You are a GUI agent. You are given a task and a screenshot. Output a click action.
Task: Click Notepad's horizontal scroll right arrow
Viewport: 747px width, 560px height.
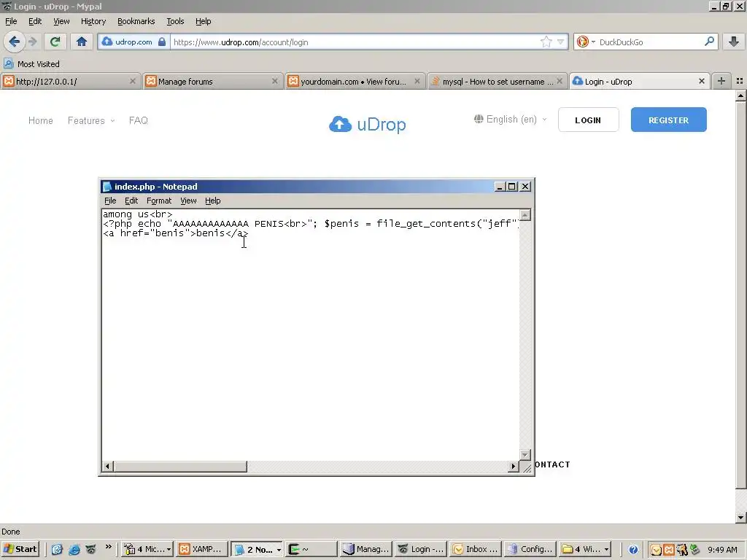[513, 466]
